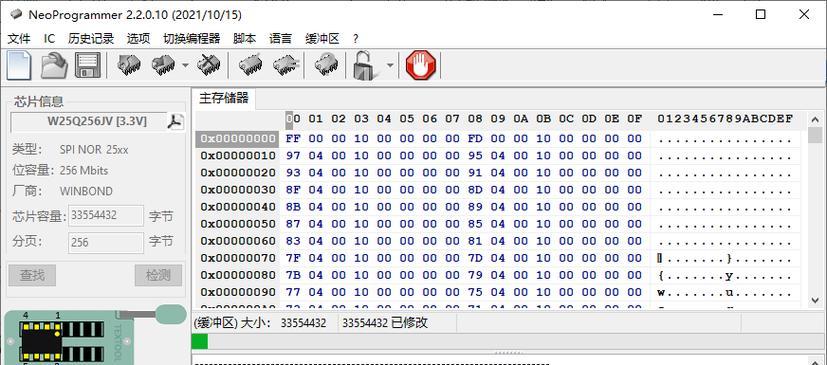Click the 检测 button
827x365 pixels.
coord(158,275)
